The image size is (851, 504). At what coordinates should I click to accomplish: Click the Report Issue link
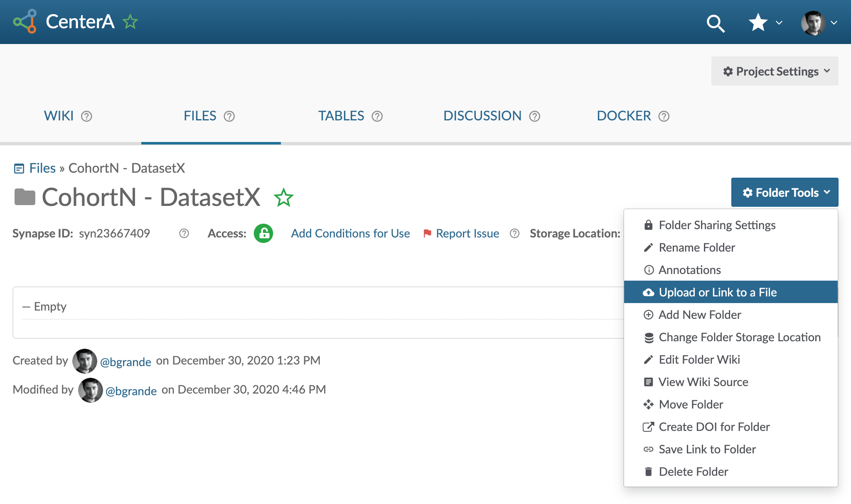467,233
